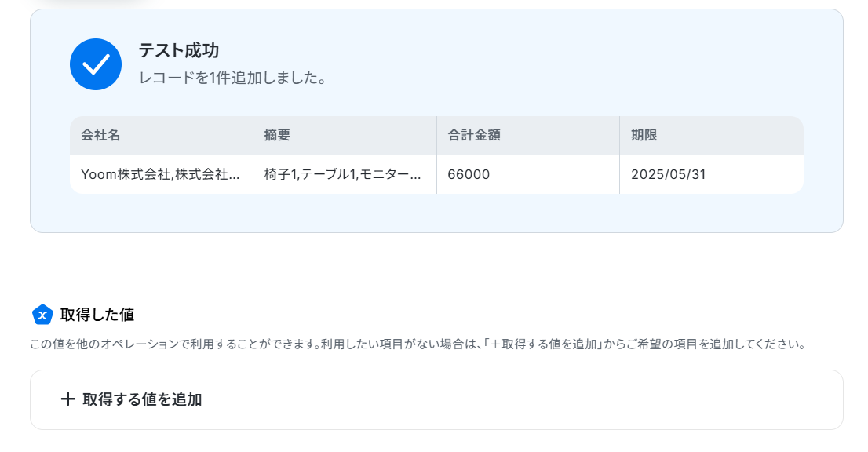This screenshot has height=452, width=868.
Task: Click the 2025/05/31 deadline cell
Action: (711, 174)
